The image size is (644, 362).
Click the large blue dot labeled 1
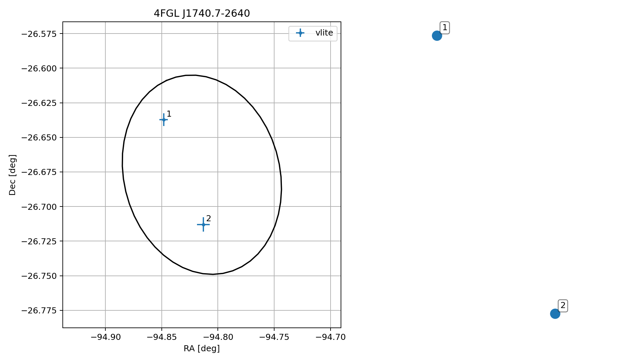click(x=437, y=36)
